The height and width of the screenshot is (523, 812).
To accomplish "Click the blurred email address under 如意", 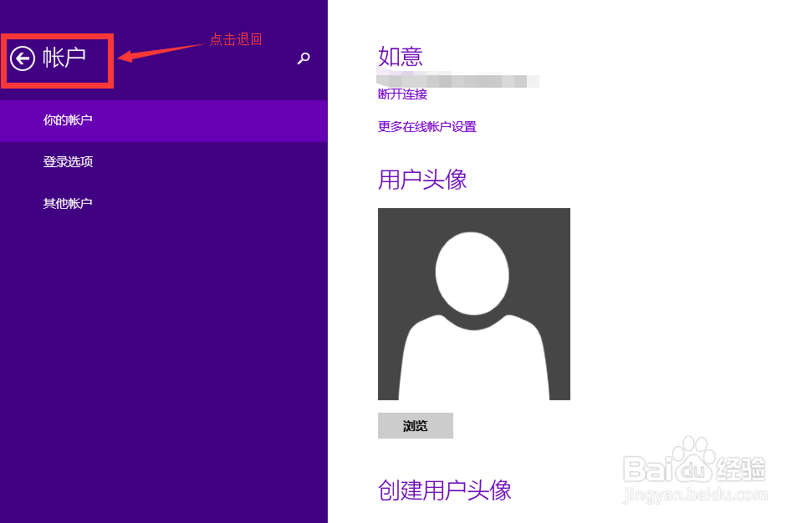I will [x=458, y=79].
